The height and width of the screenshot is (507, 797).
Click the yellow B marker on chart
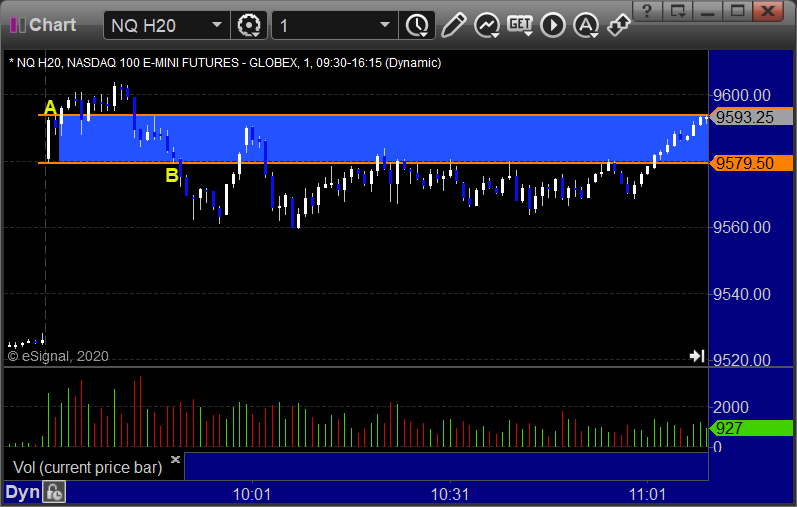[x=172, y=175]
